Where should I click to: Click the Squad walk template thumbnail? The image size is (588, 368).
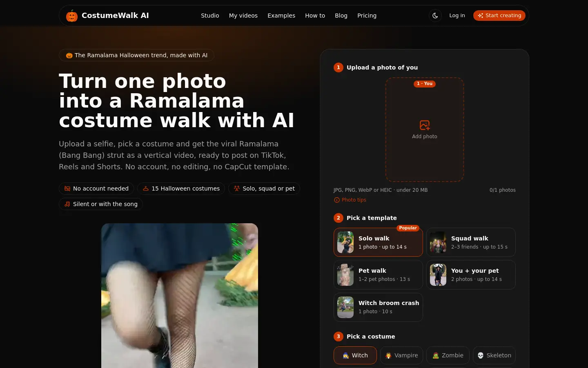pos(438,242)
